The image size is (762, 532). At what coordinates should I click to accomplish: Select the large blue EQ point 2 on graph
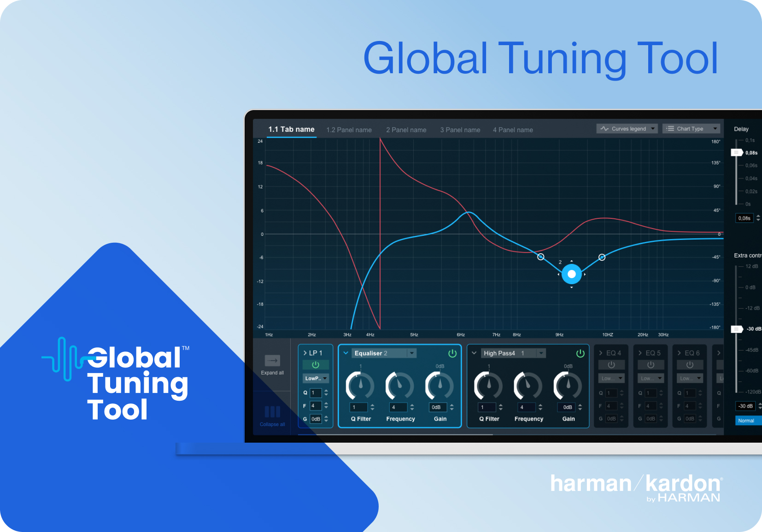click(x=572, y=274)
